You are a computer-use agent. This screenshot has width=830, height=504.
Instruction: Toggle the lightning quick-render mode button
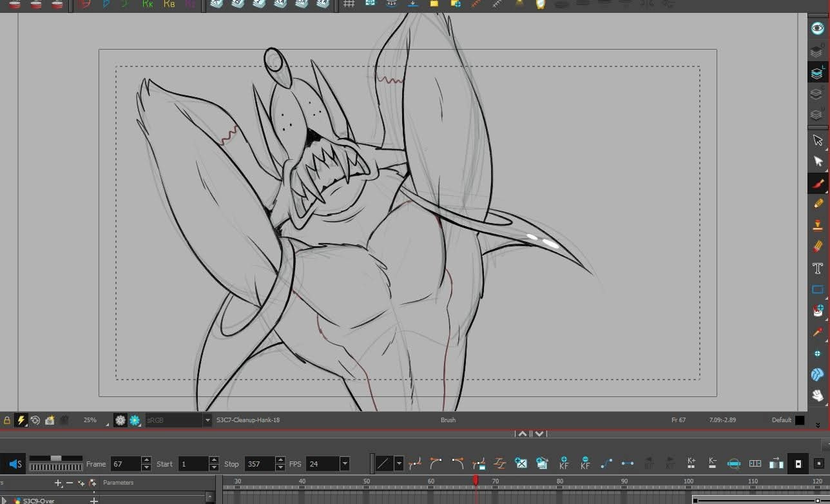(21, 420)
